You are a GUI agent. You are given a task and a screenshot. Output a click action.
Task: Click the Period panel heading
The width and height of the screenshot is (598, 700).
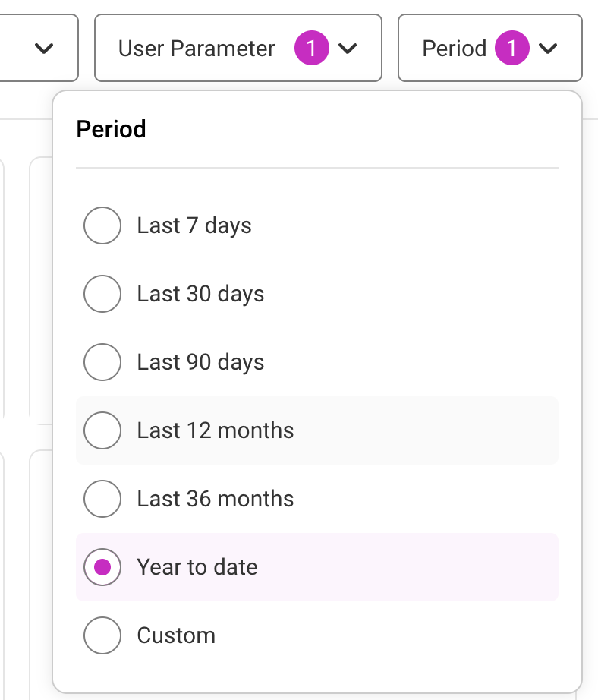pos(111,129)
